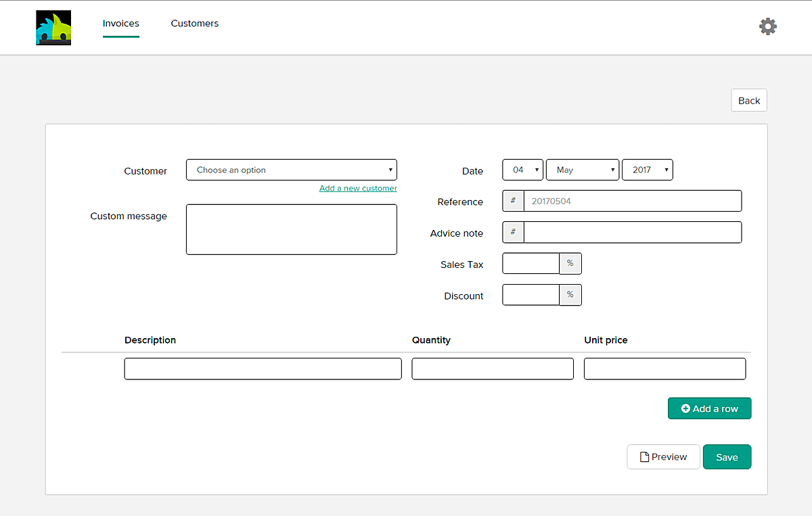The height and width of the screenshot is (516, 812).
Task: Open the day dropdown showing 04
Action: click(522, 170)
